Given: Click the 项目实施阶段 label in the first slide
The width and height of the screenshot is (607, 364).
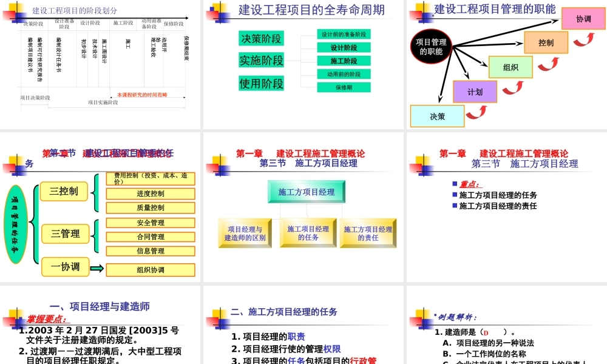Looking at the screenshot, I should coord(103,103).
